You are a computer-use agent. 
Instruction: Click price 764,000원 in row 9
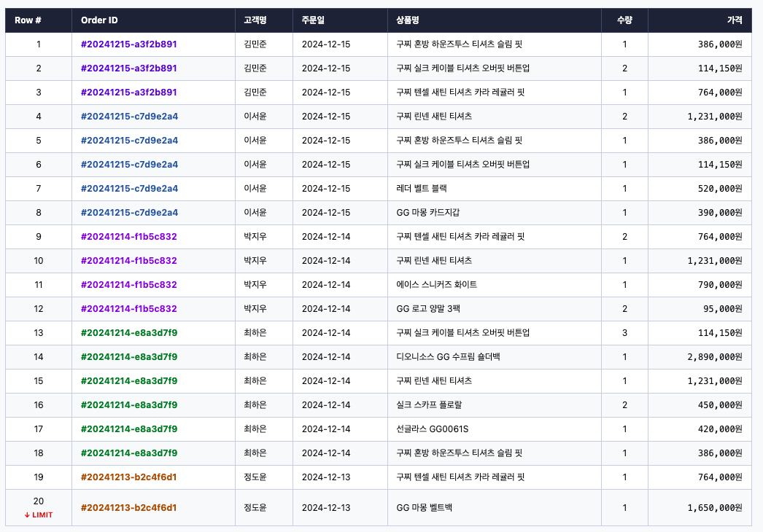click(720, 237)
